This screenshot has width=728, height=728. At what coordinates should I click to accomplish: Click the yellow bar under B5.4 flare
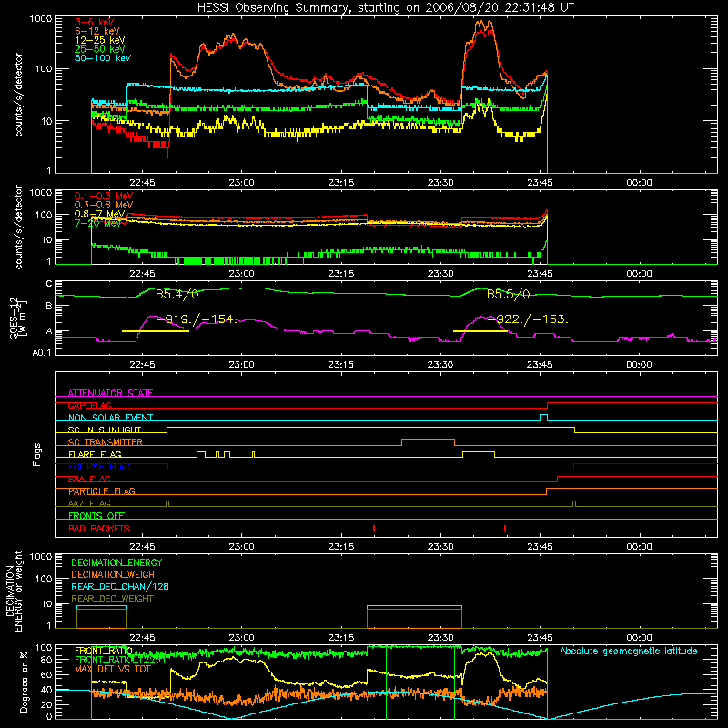155,331
